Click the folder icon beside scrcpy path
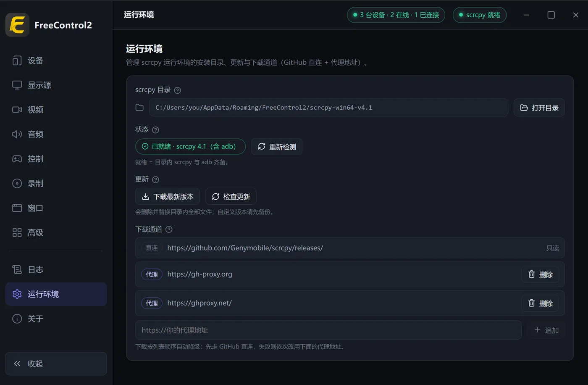Viewport: 588px width, 385px height. (139, 108)
